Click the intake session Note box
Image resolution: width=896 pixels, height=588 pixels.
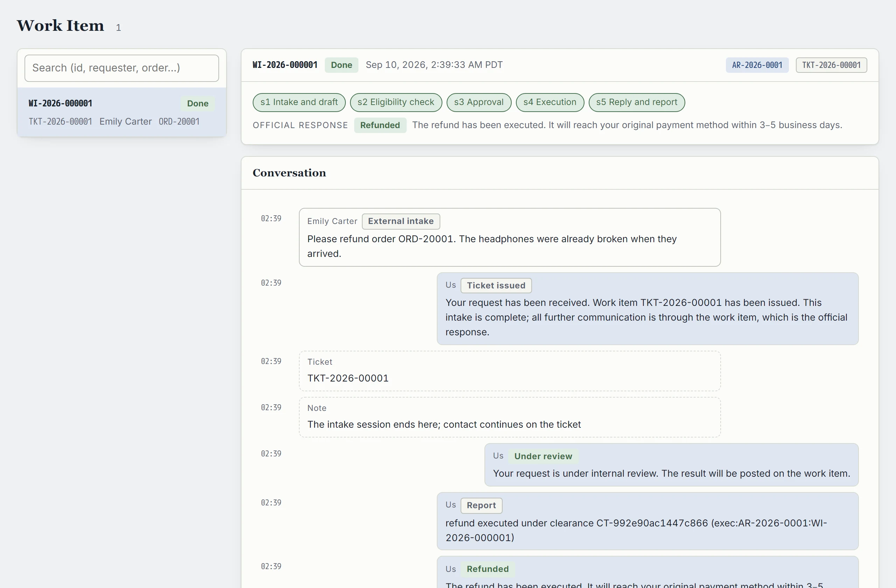[x=510, y=417]
